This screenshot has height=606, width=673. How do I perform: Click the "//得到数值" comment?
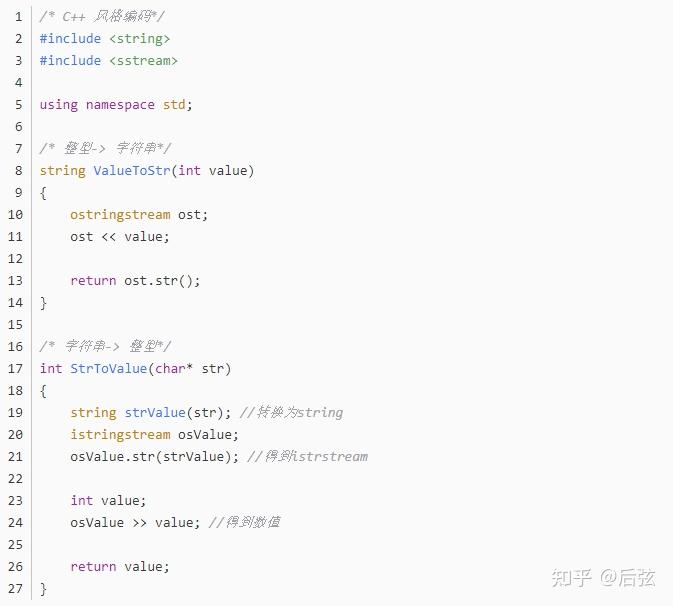pyautogui.click(x=244, y=522)
